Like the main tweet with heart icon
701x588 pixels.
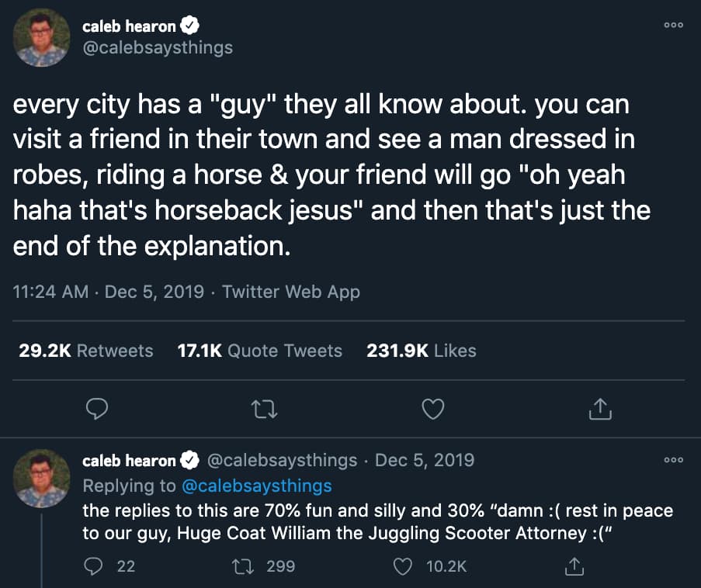pyautogui.click(x=432, y=409)
